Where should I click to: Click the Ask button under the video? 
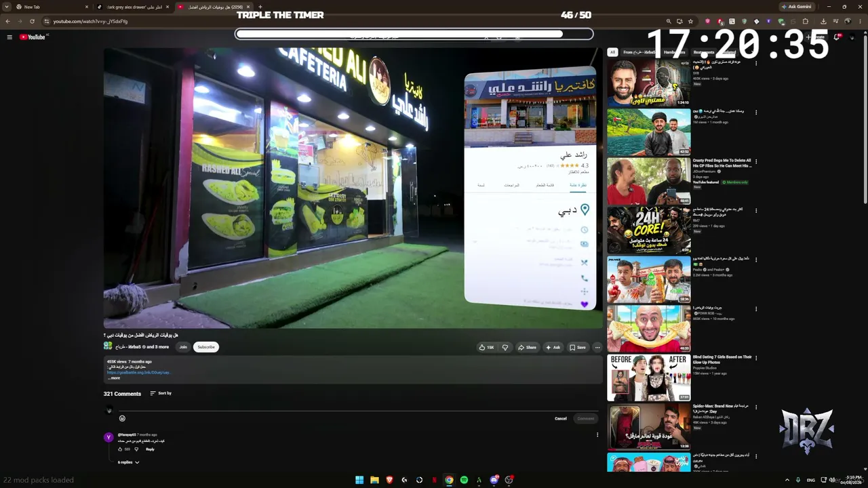coord(553,347)
